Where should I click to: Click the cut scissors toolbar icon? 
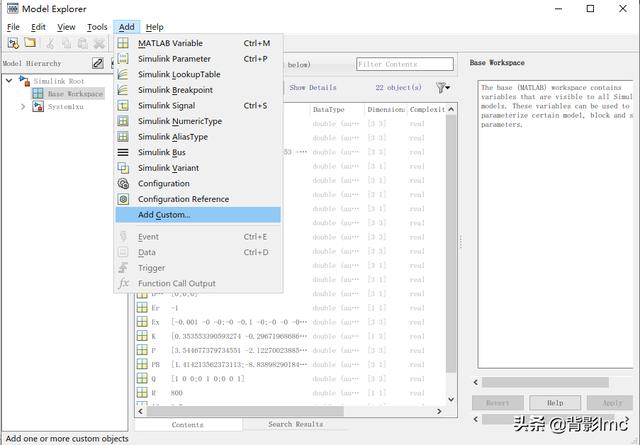pos(50,43)
